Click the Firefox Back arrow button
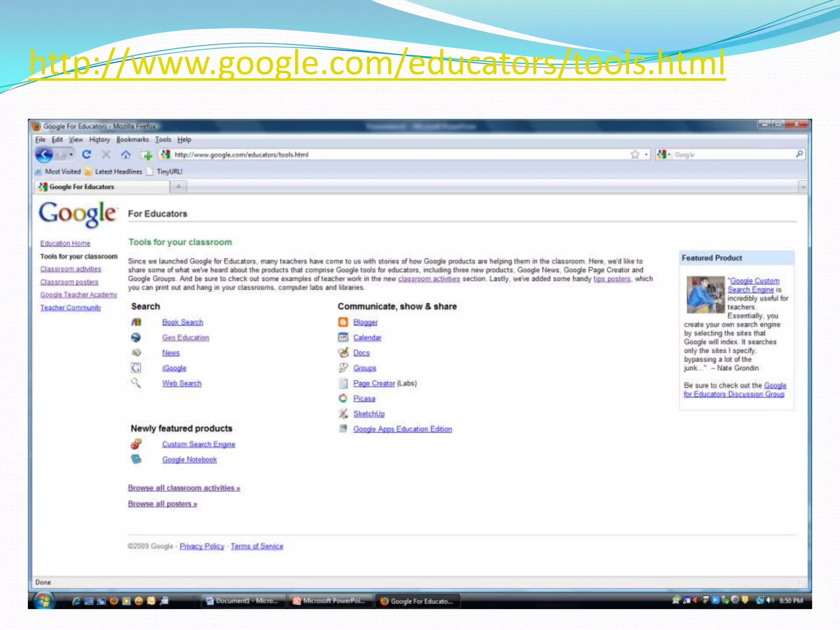The width and height of the screenshot is (840, 630). [44, 155]
